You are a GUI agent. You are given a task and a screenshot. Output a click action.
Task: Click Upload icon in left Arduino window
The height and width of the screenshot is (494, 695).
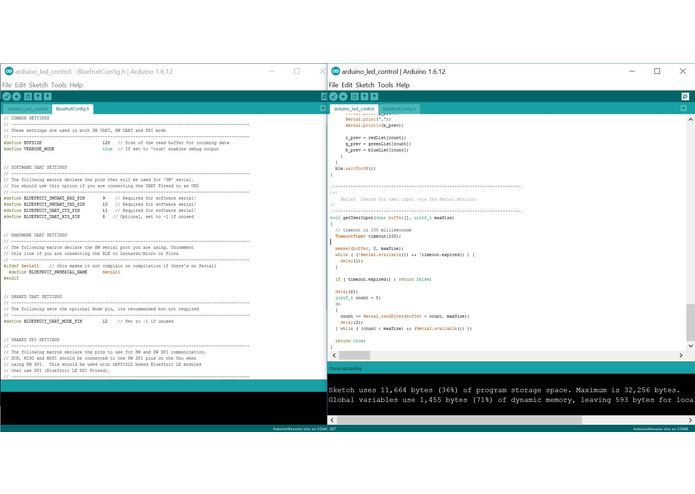point(16,97)
